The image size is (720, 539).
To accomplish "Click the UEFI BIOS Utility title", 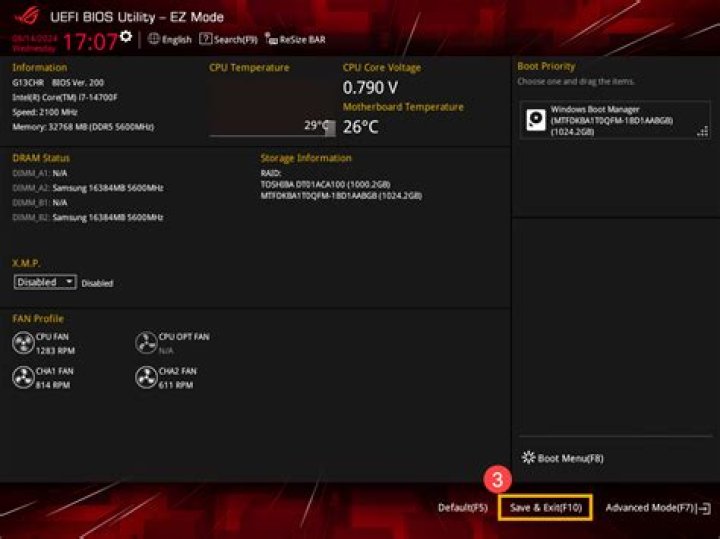I will point(137,17).
